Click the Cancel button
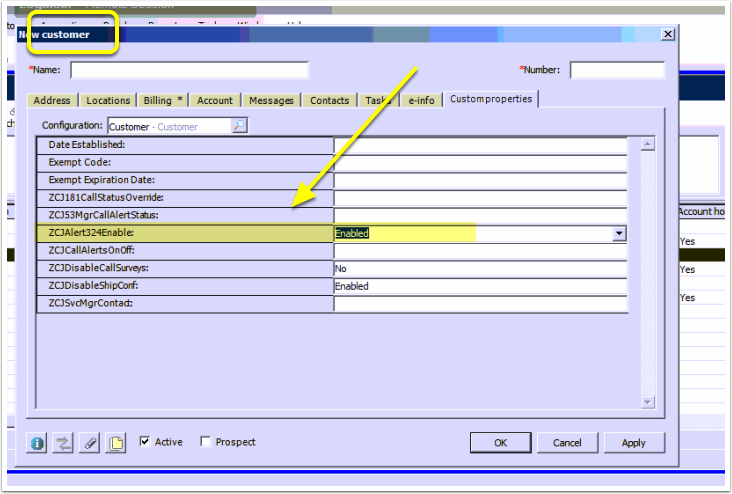732x494 pixels. coord(567,443)
